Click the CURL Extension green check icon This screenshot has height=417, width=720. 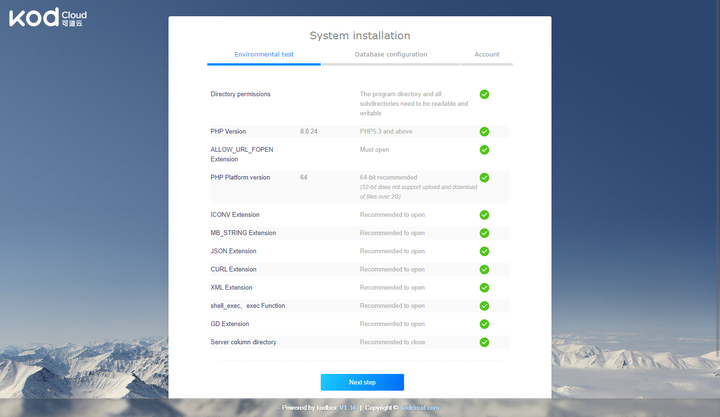[484, 269]
